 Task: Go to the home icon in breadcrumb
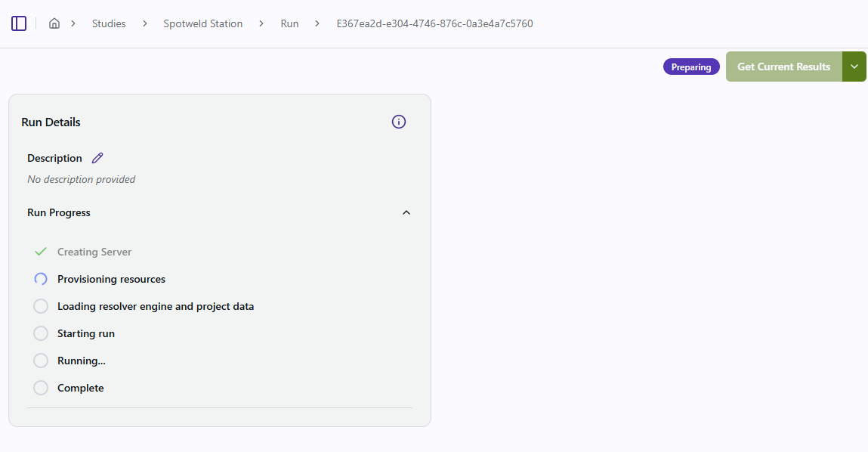point(54,23)
